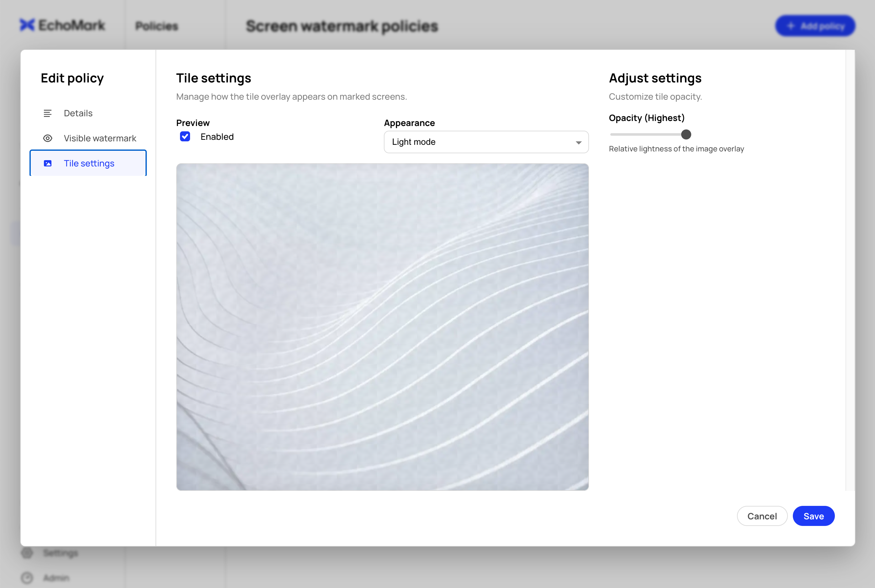The height and width of the screenshot is (588, 875).
Task: Click the Admin icon in background sidebar
Action: (27, 577)
